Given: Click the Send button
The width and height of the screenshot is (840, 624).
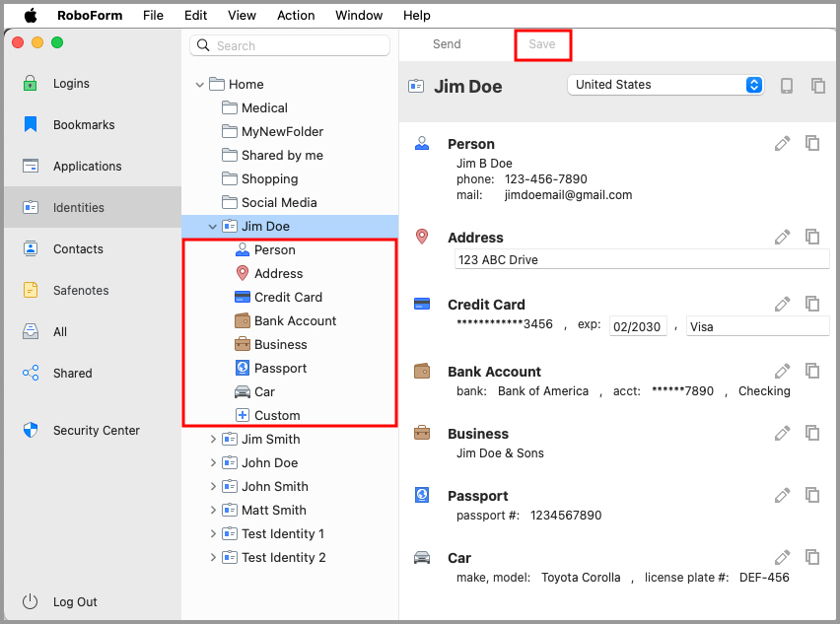Looking at the screenshot, I should (447, 44).
